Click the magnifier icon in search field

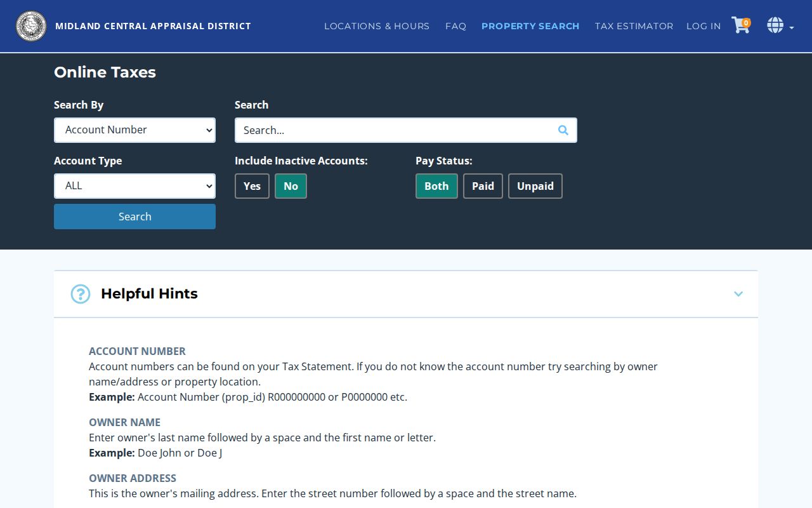tap(563, 130)
